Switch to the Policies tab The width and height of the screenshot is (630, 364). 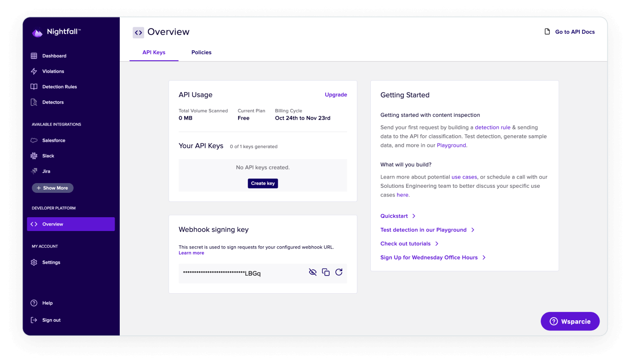201,52
